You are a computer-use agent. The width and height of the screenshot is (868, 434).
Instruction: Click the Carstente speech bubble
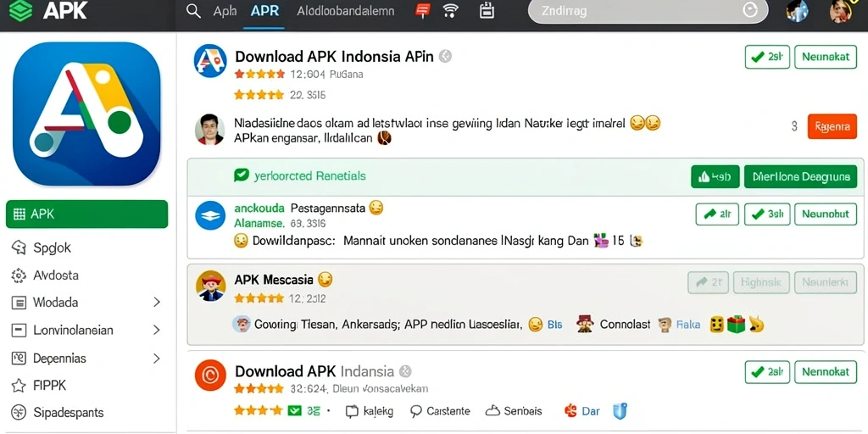coord(416,411)
